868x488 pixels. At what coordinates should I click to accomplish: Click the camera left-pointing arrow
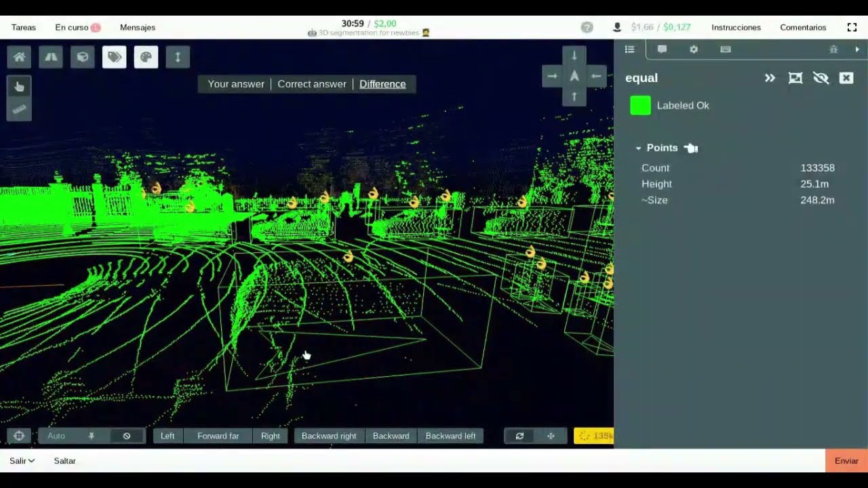[596, 76]
